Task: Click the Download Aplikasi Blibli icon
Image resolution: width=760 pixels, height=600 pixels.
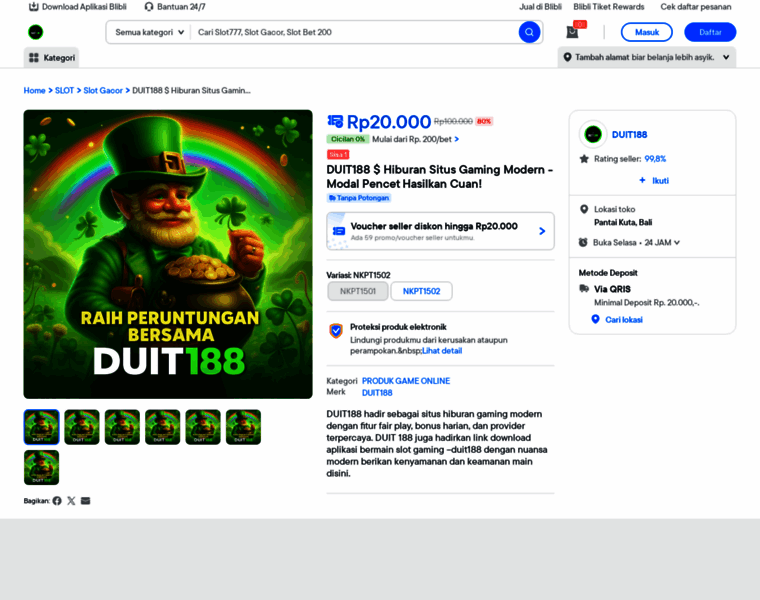Action: click(x=33, y=7)
